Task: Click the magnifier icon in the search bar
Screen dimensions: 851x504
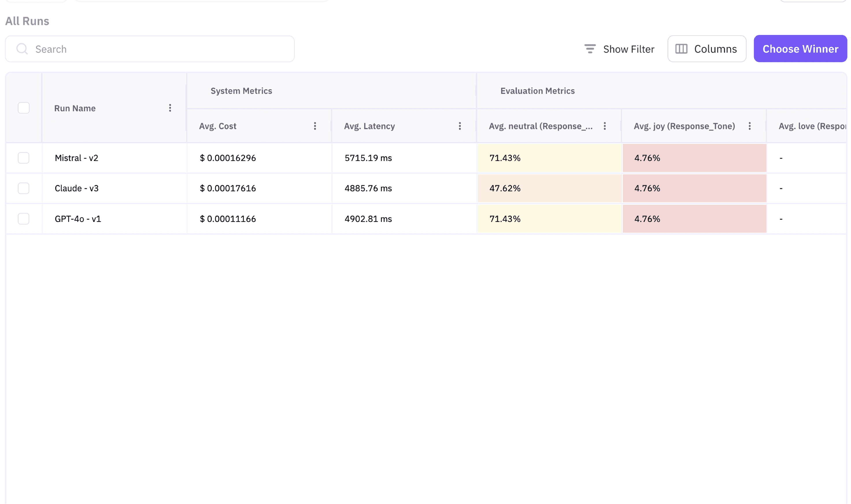Action: (22, 49)
